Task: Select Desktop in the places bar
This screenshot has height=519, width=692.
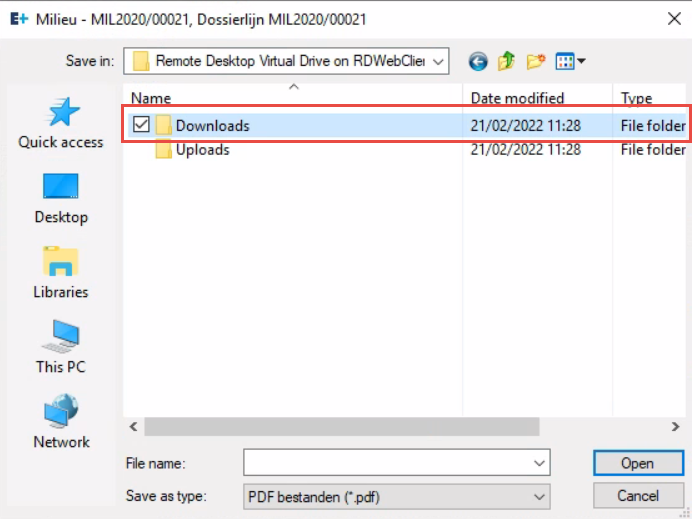Action: coord(61,198)
